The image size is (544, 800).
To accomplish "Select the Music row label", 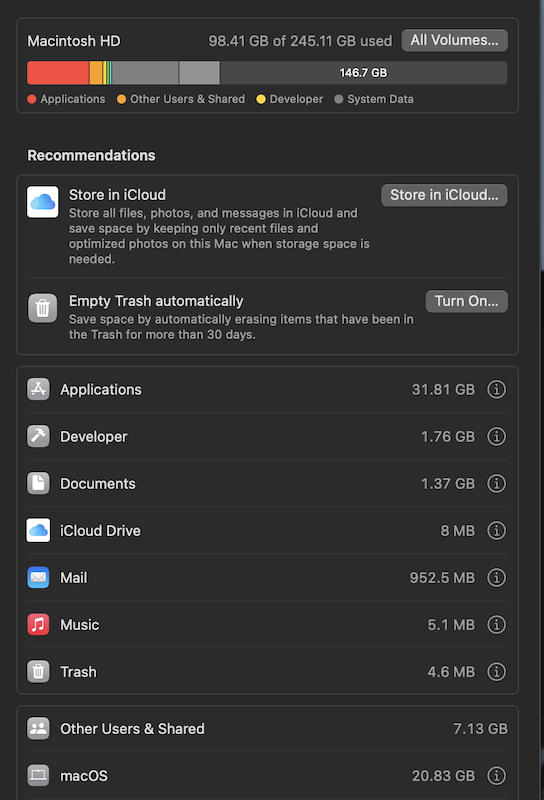I will pos(79,624).
